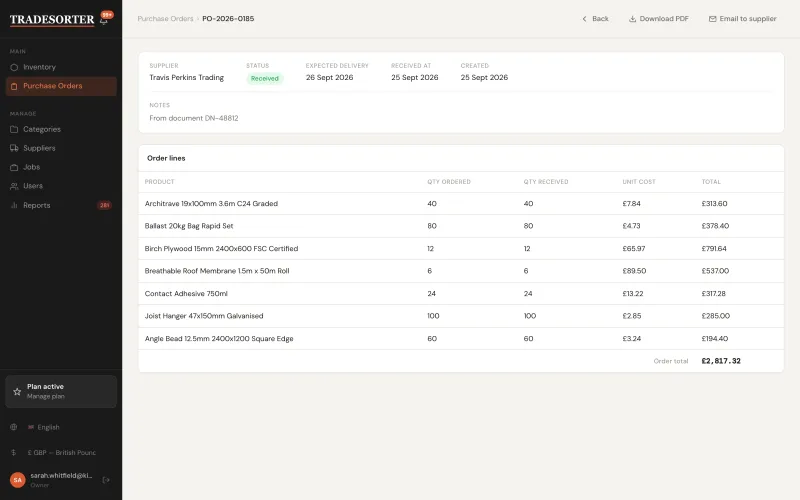The height and width of the screenshot is (500, 800).
Task: Select Angle Bead 12.5mm 2400x1200 Square Edge
Action: point(461,339)
